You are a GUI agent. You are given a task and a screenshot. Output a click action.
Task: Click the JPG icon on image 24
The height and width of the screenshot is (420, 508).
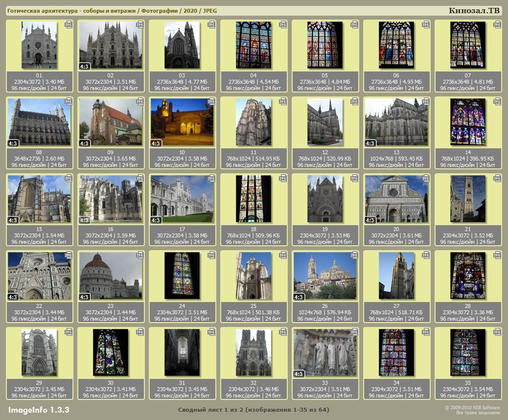click(212, 255)
